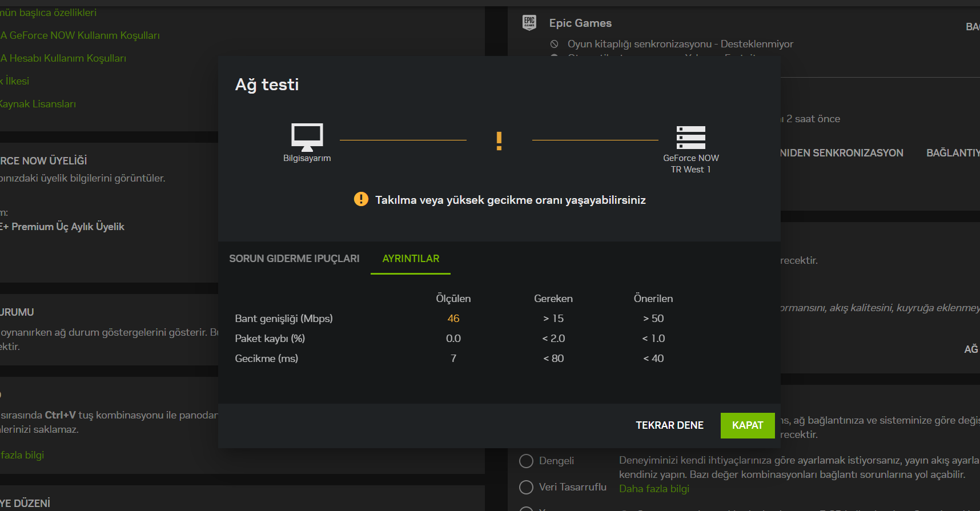
Task: Click the Bant genişliği (Mbps) row label
Action: point(284,319)
